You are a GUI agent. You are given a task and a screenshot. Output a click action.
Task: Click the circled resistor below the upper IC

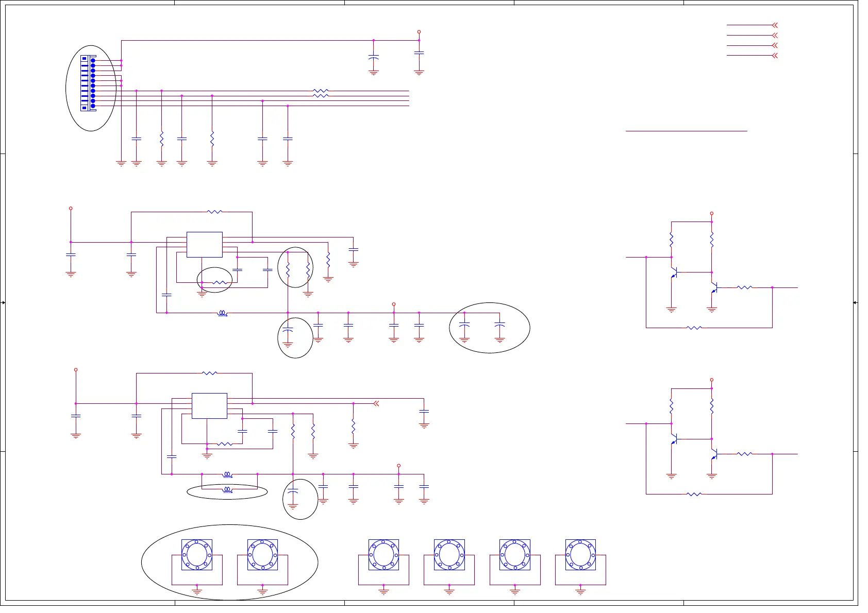pyautogui.click(x=220, y=282)
